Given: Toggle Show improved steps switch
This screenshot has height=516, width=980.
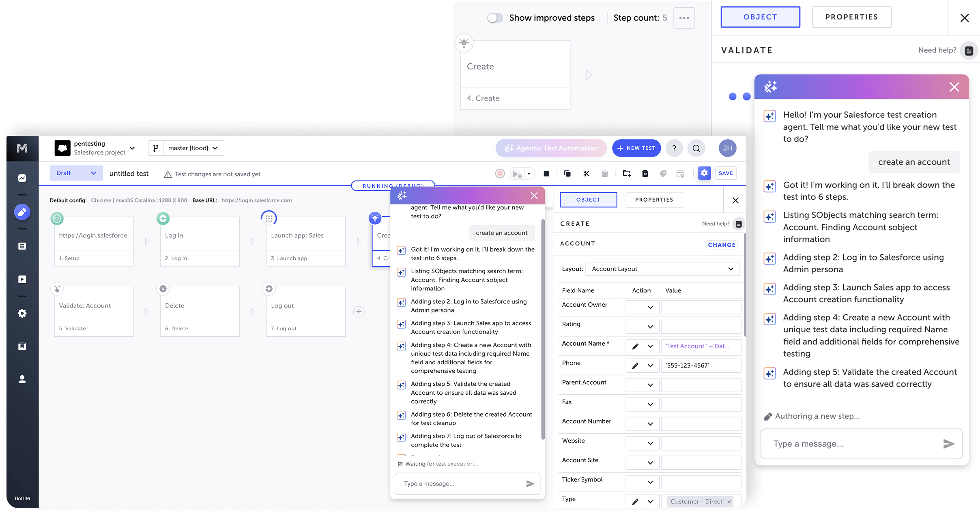Looking at the screenshot, I should point(495,18).
